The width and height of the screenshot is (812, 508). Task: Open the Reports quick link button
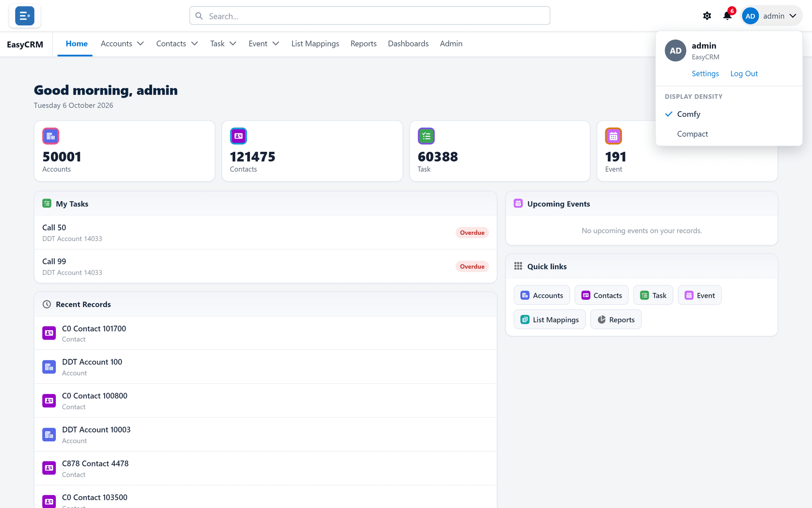click(x=616, y=320)
